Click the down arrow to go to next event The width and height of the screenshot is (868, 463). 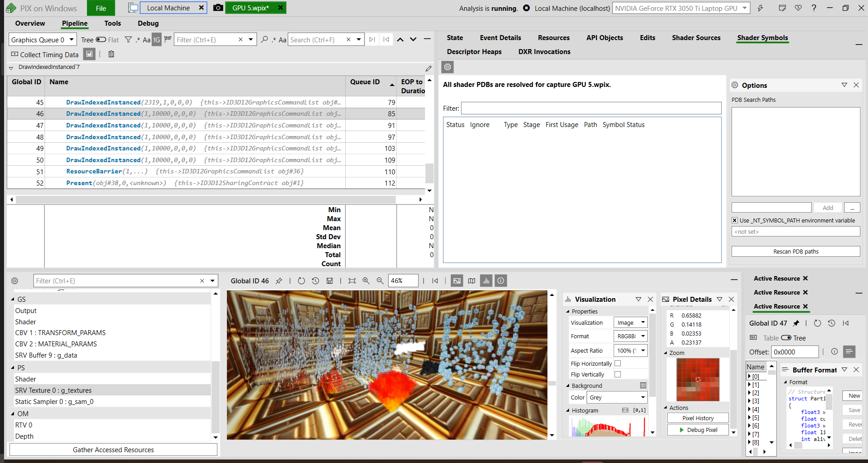pyautogui.click(x=413, y=40)
